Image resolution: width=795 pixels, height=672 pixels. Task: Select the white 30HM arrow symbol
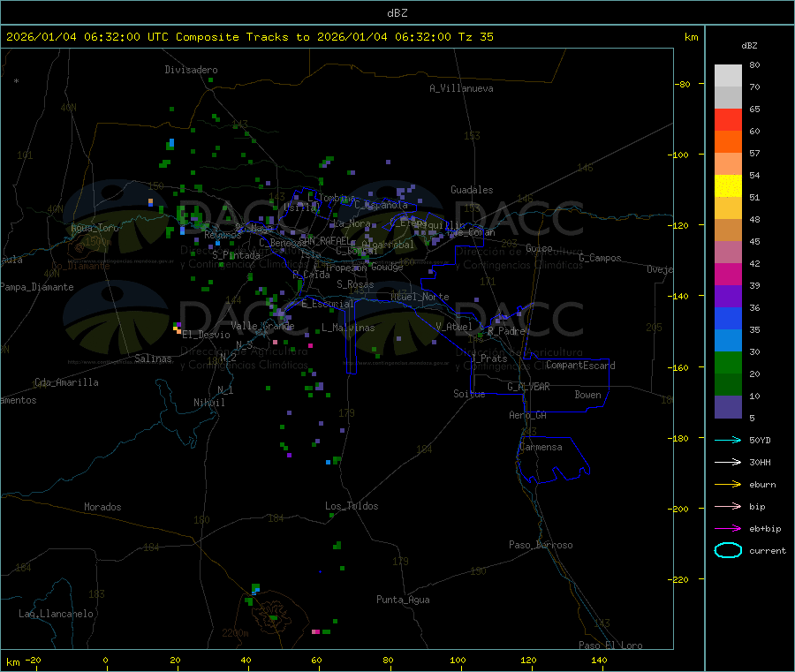(727, 462)
